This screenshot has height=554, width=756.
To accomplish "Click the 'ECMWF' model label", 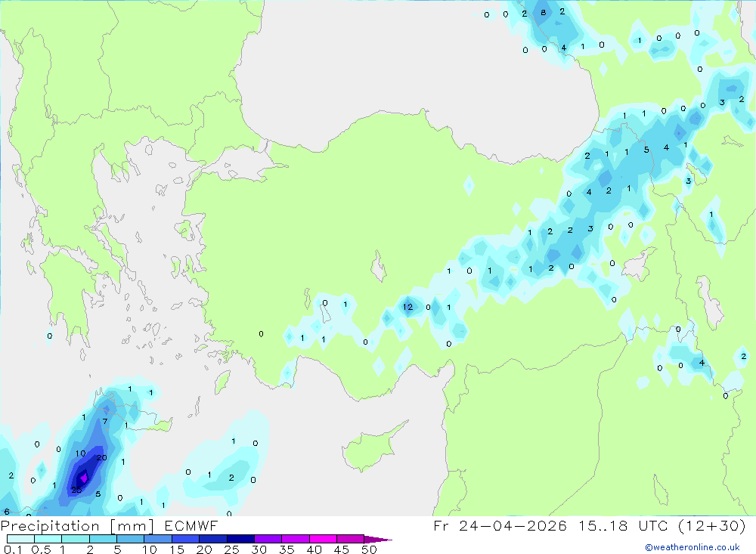I will (191, 526).
